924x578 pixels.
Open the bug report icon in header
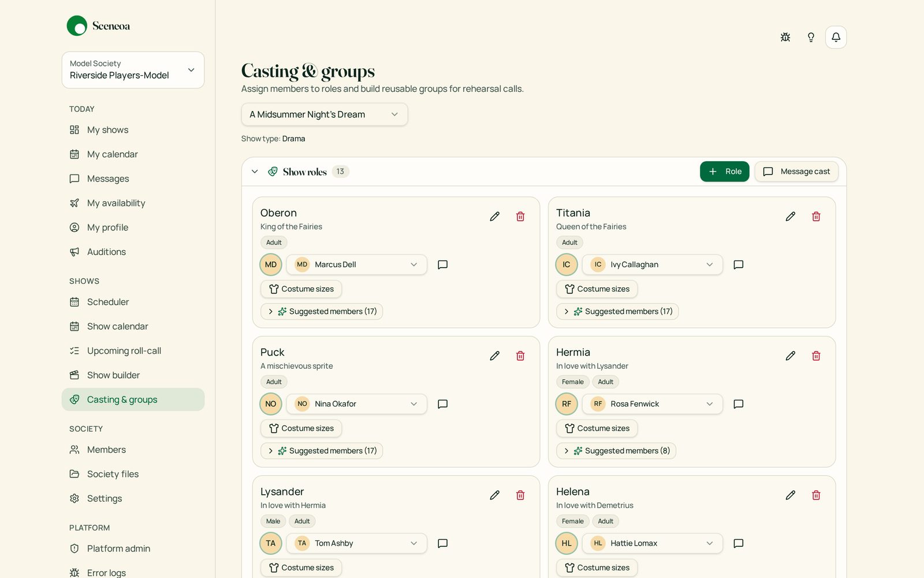[x=785, y=37]
